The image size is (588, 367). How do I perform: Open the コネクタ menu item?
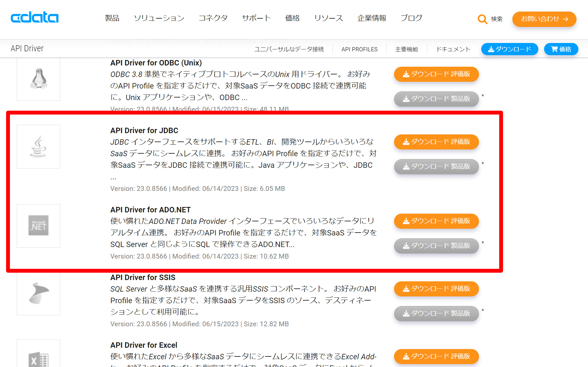[x=213, y=18]
